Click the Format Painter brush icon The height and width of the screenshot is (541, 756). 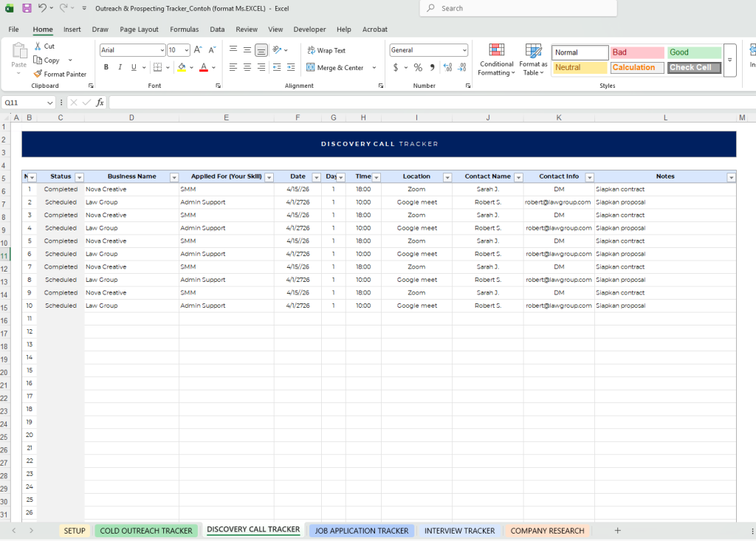click(38, 74)
